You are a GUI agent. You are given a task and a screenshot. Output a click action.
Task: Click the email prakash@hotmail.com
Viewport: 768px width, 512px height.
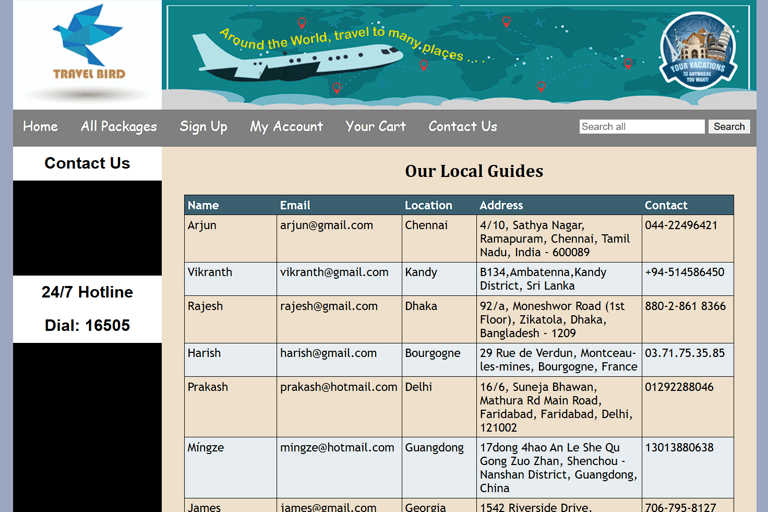coord(338,387)
